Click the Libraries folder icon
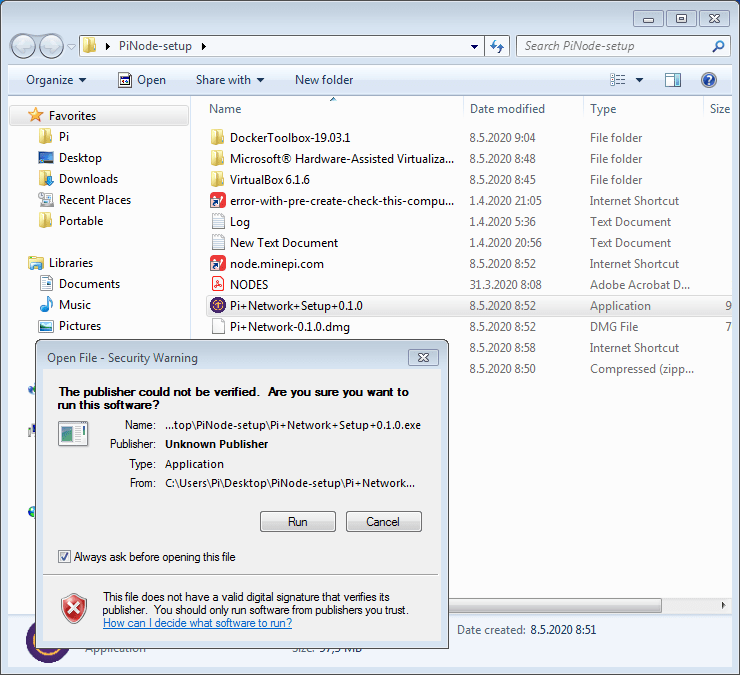This screenshot has width=740, height=675. (x=36, y=263)
